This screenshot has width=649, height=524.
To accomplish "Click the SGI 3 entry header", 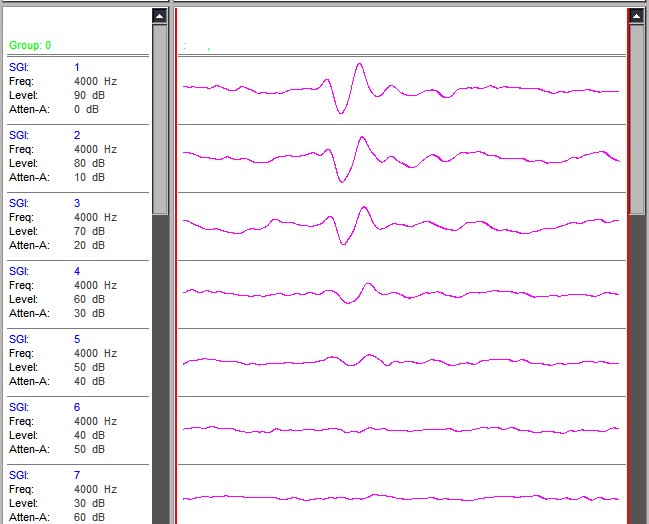I will (20, 203).
